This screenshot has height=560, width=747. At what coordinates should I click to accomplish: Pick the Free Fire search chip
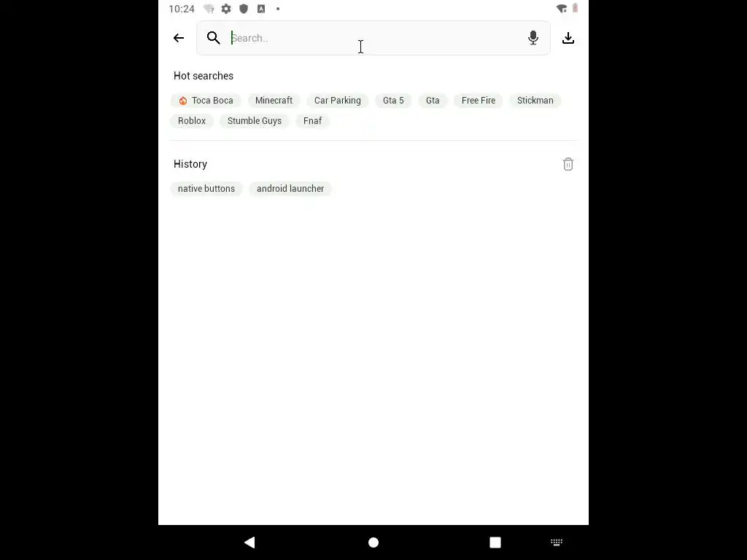479,101
